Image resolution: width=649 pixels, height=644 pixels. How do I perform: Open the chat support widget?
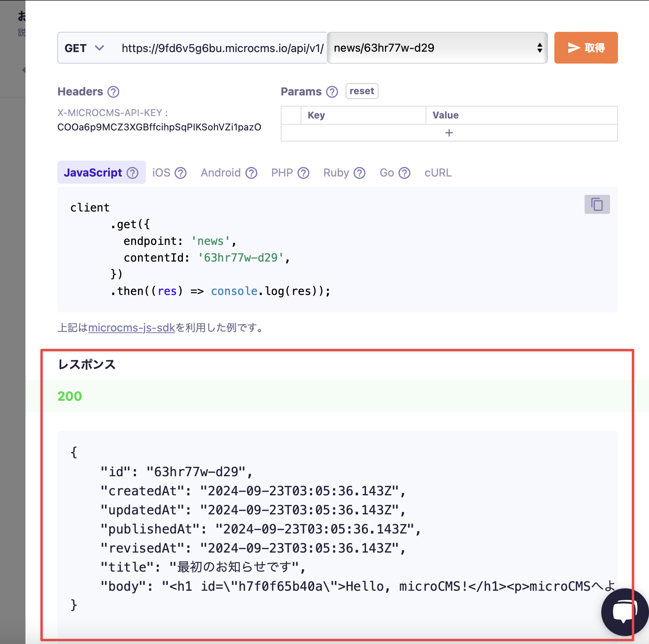(x=624, y=612)
